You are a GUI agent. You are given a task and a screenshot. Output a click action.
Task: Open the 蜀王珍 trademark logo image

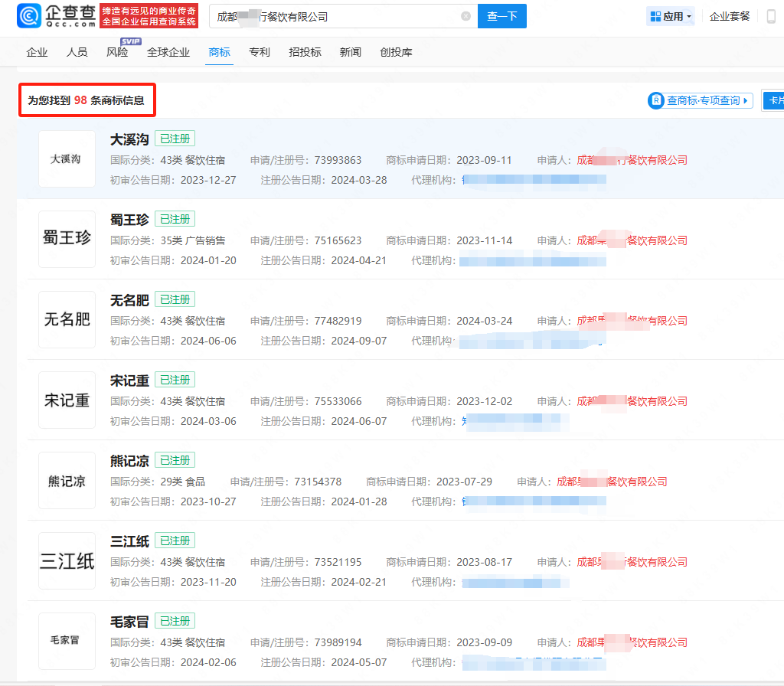[x=67, y=239]
